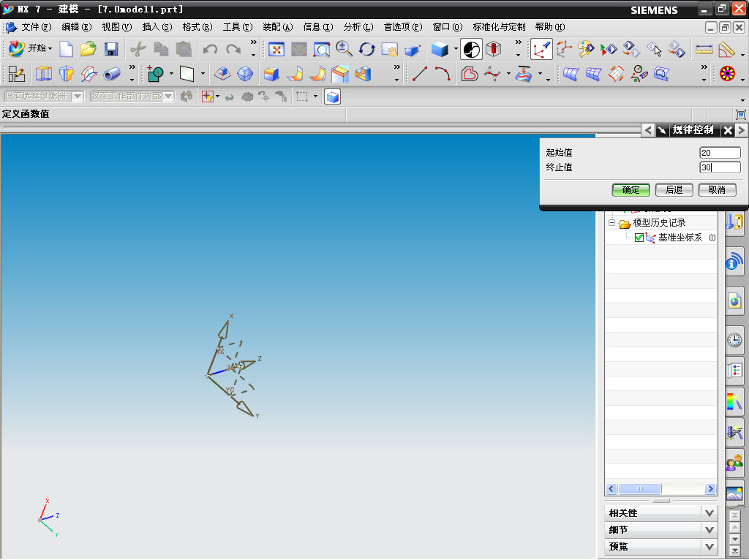This screenshot has height=560, width=749.
Task: Select the Arc tool icon
Action: (x=443, y=74)
